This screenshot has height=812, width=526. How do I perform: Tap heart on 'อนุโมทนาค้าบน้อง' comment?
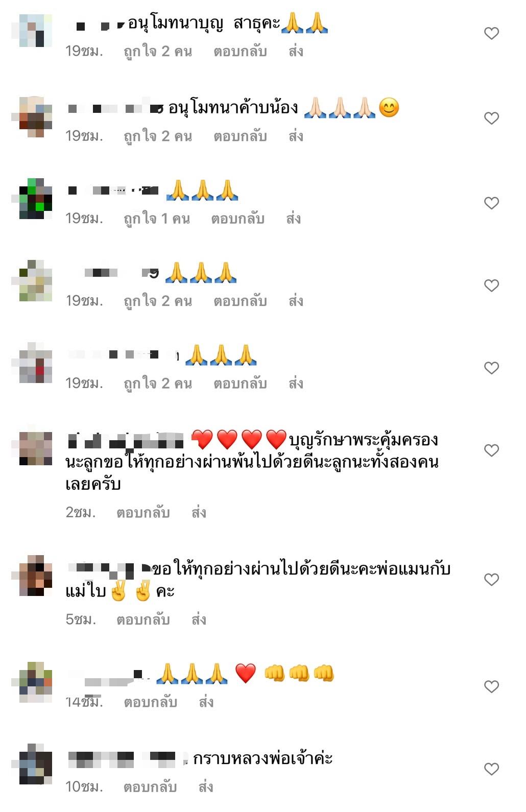click(491, 118)
